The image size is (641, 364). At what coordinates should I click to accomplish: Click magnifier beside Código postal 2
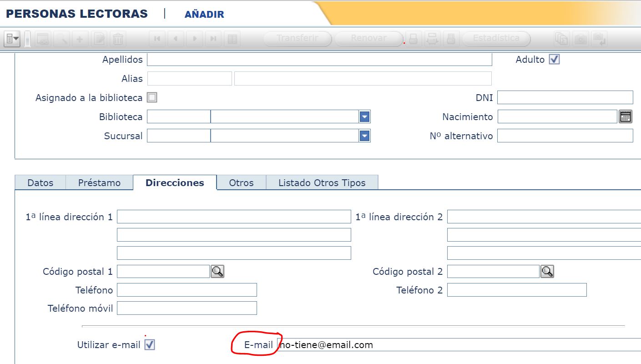(547, 272)
